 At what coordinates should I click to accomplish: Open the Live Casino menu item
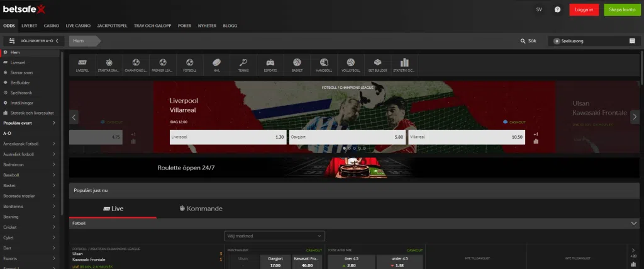coord(78,25)
